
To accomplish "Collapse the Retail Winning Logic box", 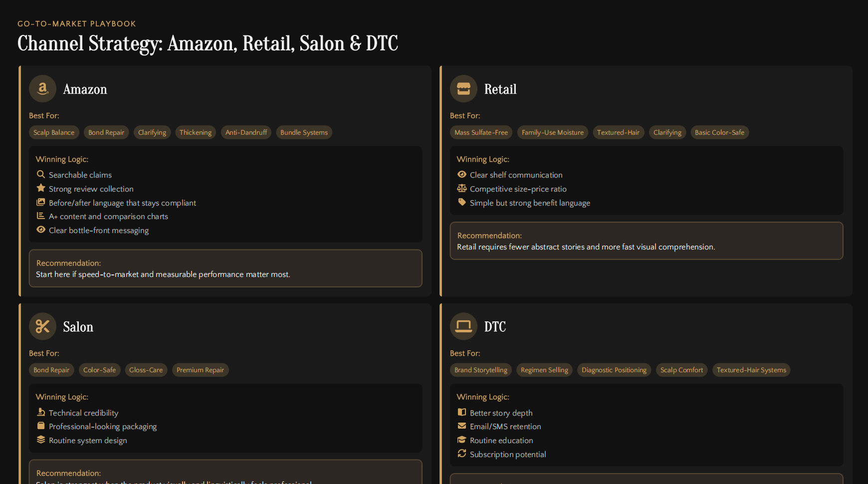I will pyautogui.click(x=483, y=159).
